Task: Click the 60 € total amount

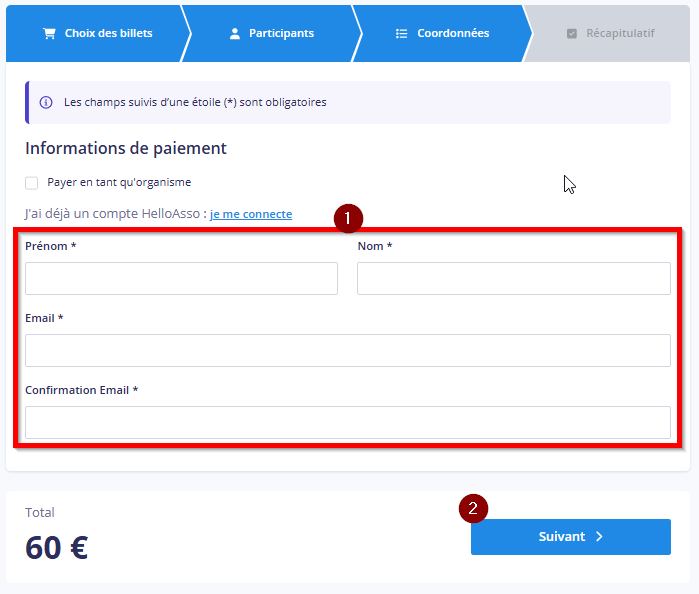Action: (x=57, y=548)
